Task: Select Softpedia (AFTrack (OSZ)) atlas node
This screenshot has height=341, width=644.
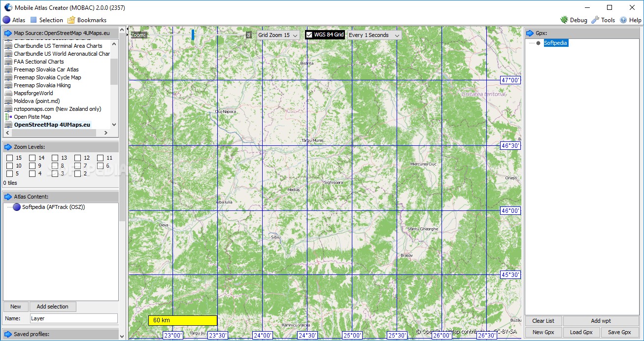Action: tap(54, 207)
